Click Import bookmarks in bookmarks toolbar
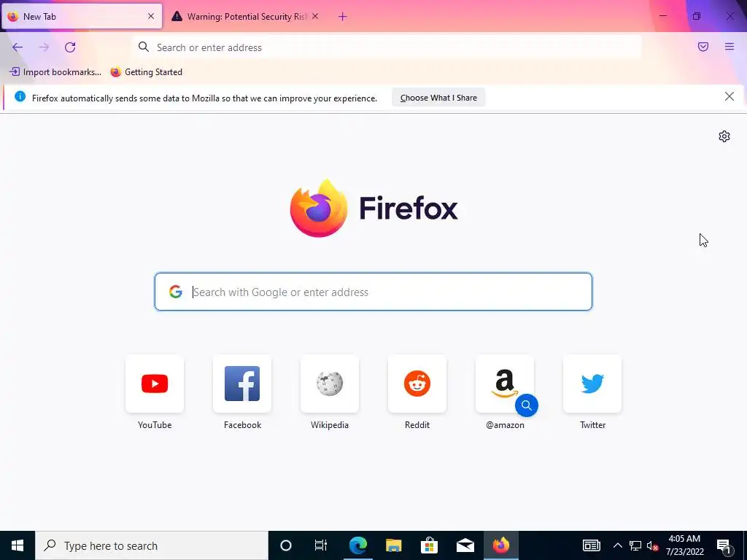 55,72
